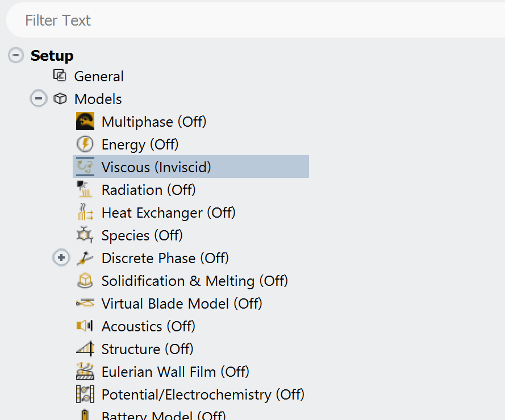
Task: Click the Acoustics speaker icon
Action: 85,326
